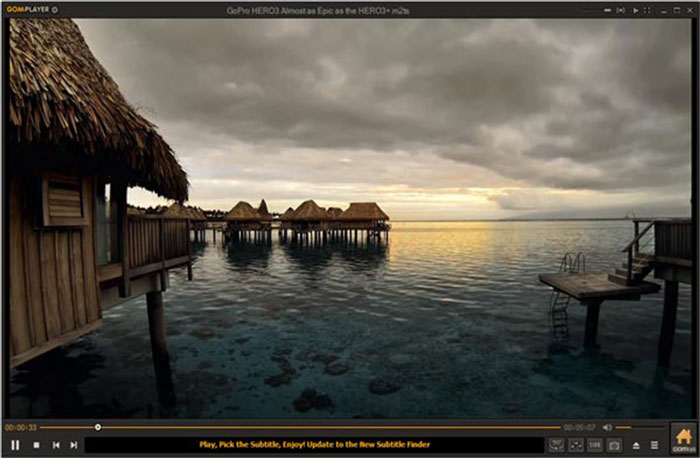700x458 pixels.
Task: Go to GOM Lab home
Action: tap(683, 438)
